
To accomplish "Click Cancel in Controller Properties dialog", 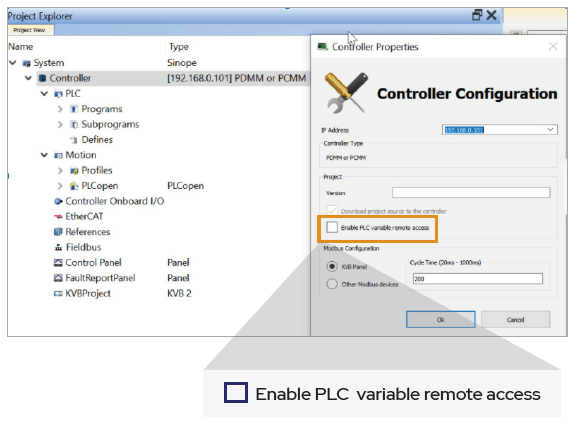I will coord(515,319).
